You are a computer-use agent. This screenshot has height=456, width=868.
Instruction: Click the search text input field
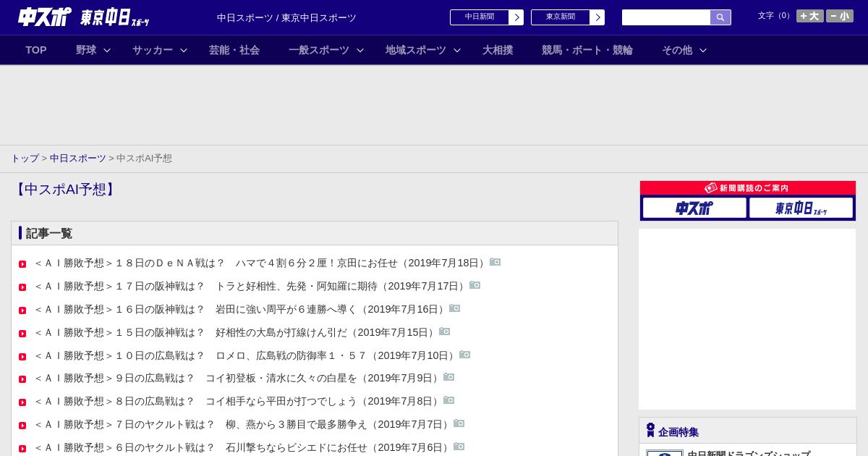(666, 17)
